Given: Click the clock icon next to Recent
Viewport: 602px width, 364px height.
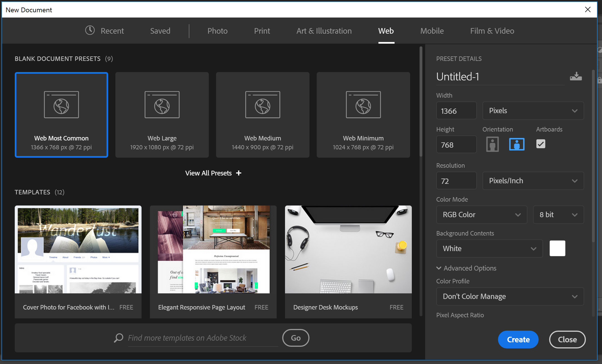Looking at the screenshot, I should 90,30.
